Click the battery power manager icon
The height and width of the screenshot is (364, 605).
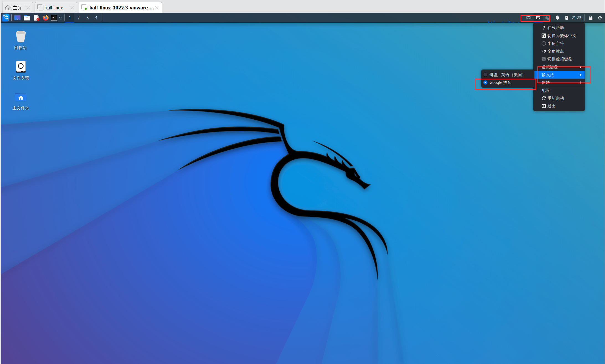point(567,18)
